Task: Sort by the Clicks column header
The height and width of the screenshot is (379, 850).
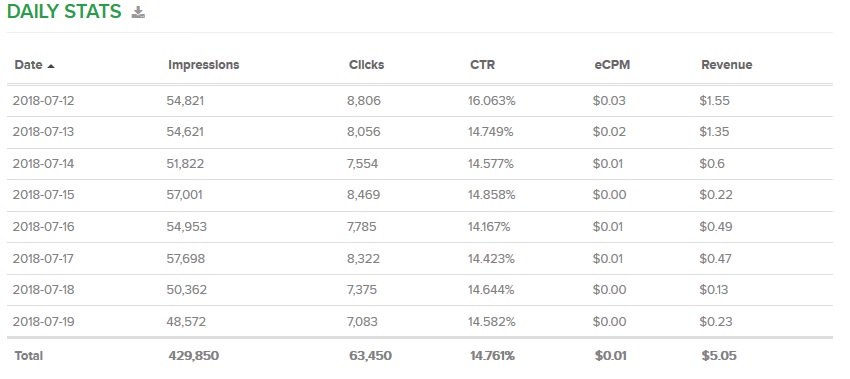Action: coord(366,65)
